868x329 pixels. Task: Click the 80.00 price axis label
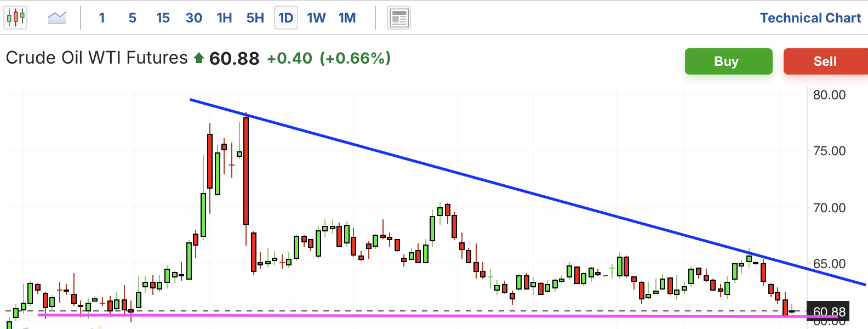pyautogui.click(x=829, y=95)
